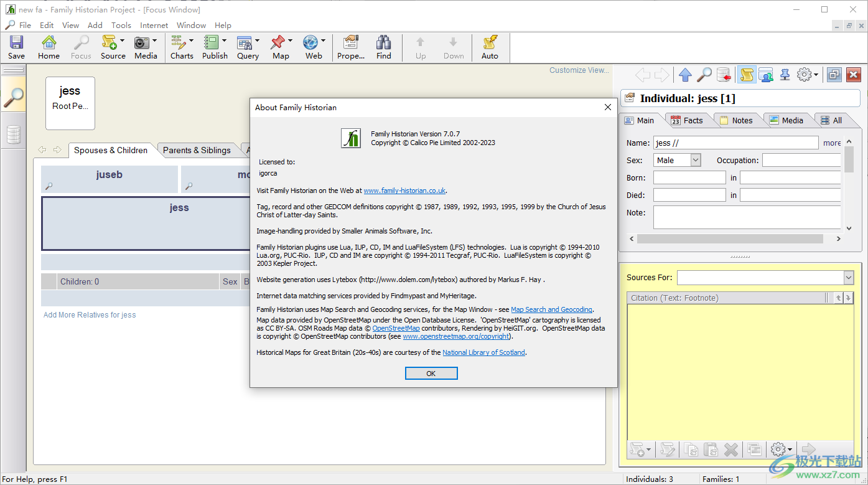
Task: Open the Property Box gear options menu
Action: (808, 75)
